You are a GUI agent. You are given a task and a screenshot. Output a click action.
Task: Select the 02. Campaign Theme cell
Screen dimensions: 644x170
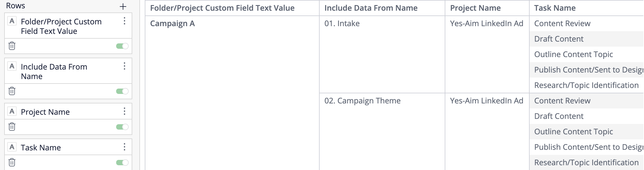point(362,101)
